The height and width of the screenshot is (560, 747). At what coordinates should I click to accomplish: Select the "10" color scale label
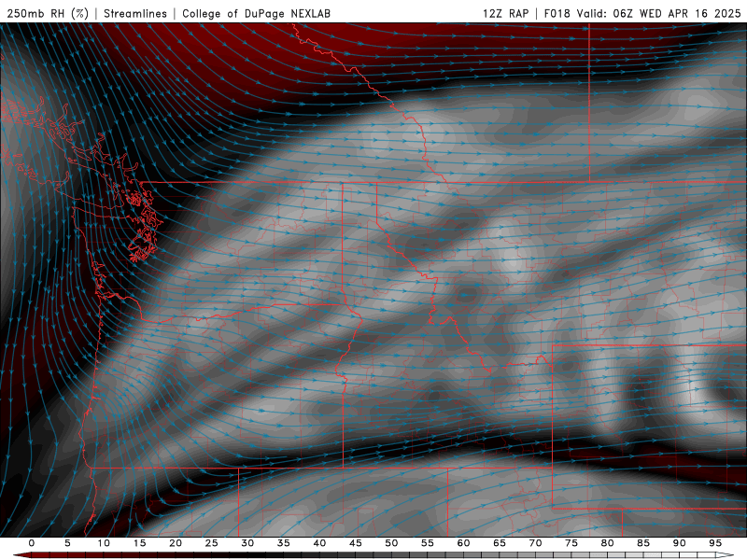pos(104,543)
